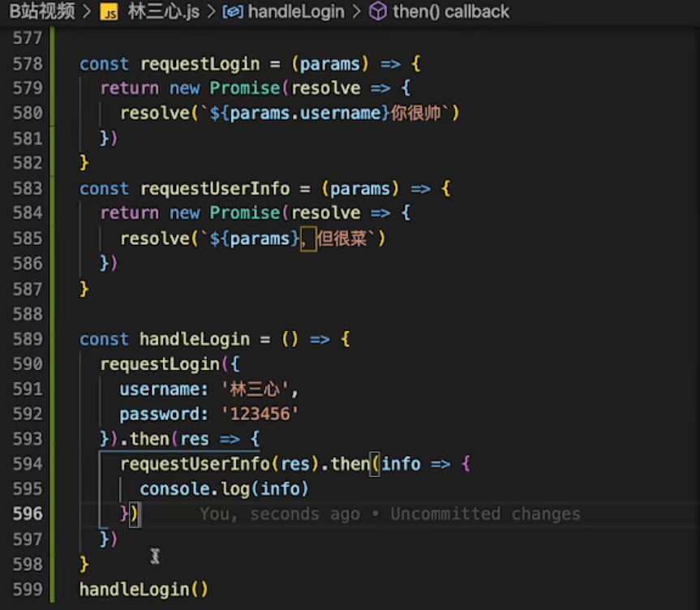Click line number 599
Viewport: 700px width, 610px height.
point(28,590)
